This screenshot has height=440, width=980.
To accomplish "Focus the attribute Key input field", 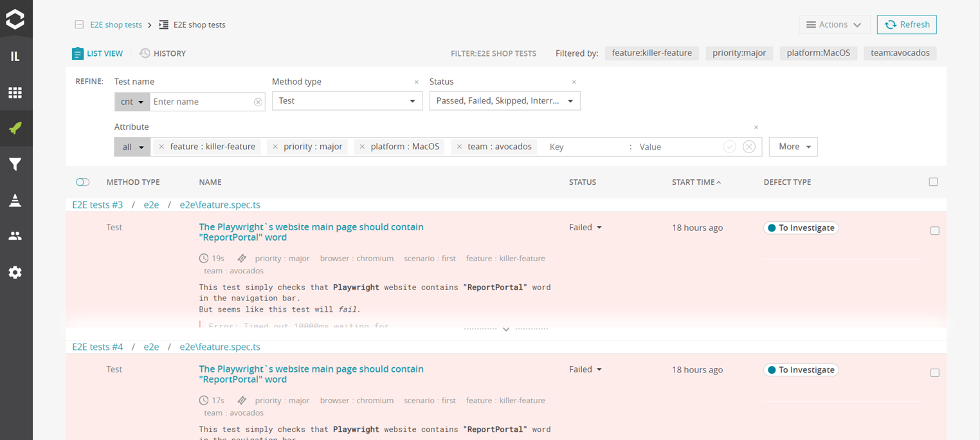I will point(585,147).
